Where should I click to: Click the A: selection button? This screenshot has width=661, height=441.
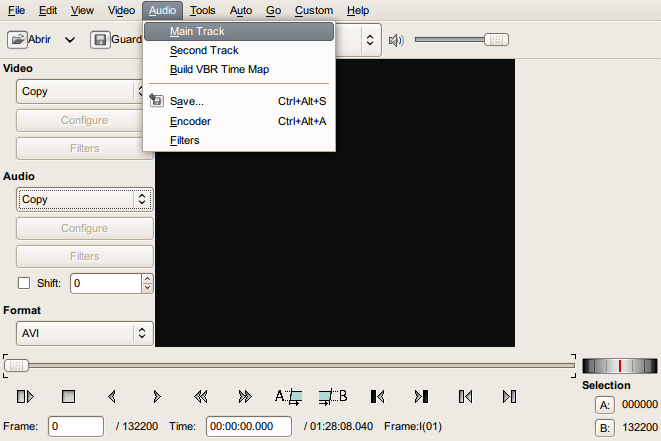pos(604,405)
